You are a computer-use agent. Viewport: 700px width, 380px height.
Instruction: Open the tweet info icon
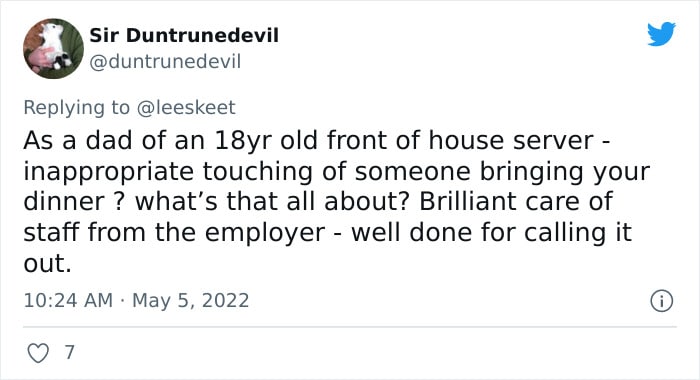(x=661, y=301)
